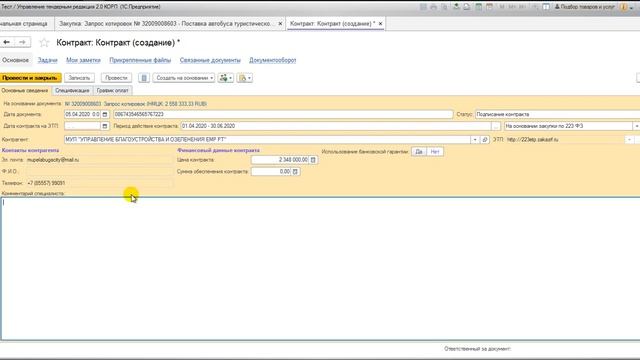Open the window layout icon in the top toolbar
This screenshot has width=640, height=360.
(x=546, y=7)
